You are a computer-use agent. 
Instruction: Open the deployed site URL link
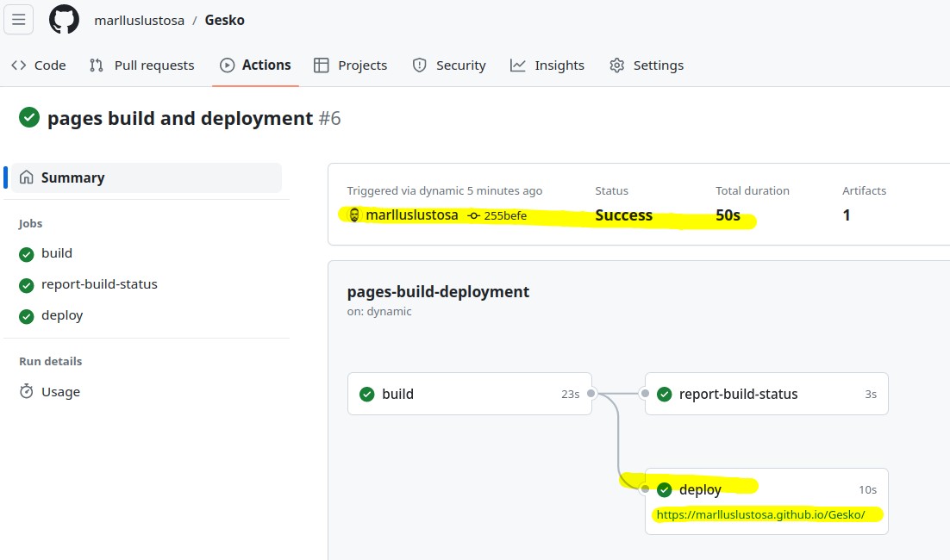[760, 515]
